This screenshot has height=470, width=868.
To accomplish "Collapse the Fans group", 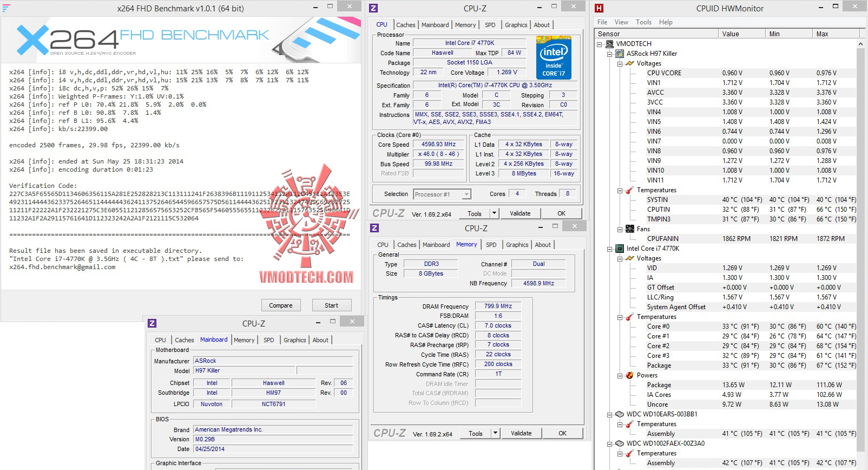I will 620,229.
